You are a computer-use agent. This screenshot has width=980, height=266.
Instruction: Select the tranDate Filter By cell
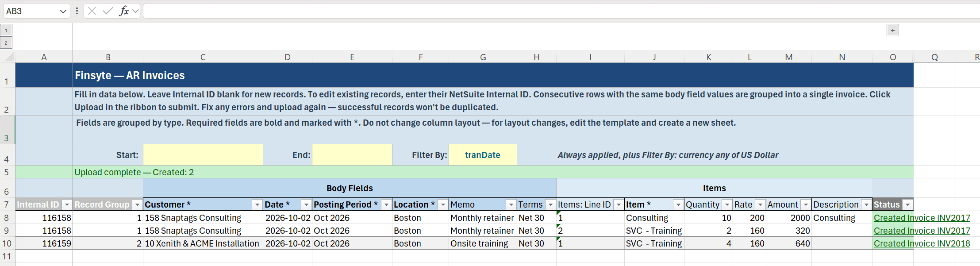pos(483,155)
